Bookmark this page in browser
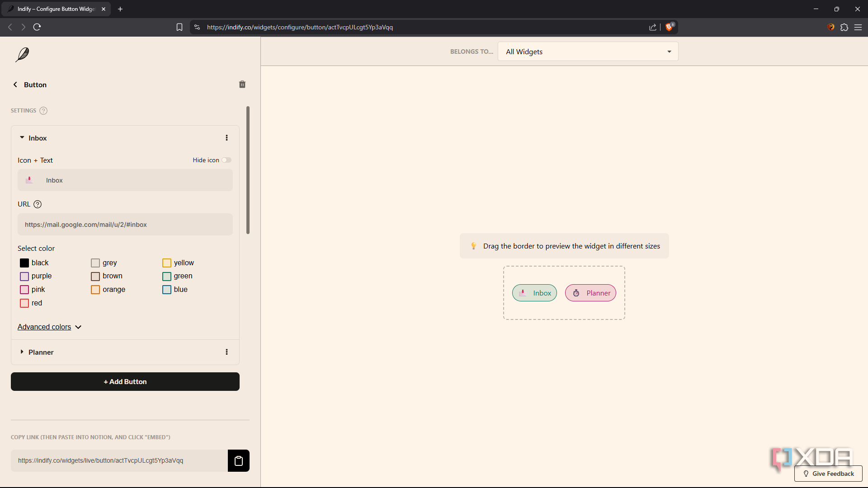The width and height of the screenshot is (868, 488). point(179,27)
